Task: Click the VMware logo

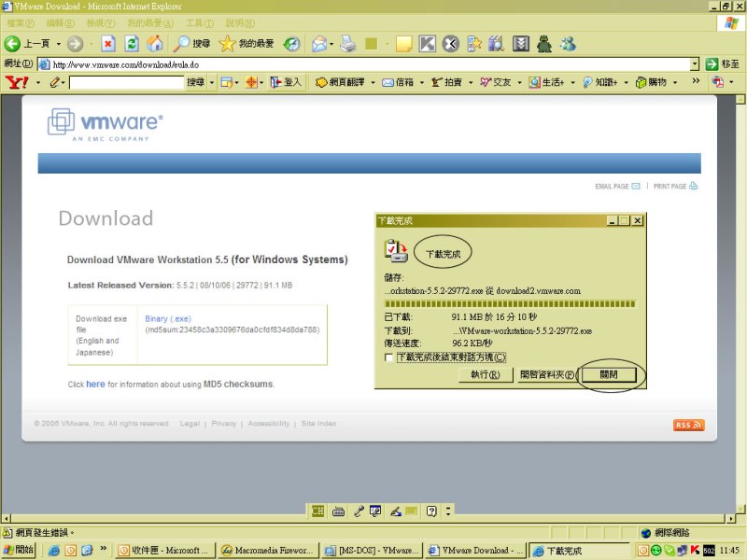Action: (106, 125)
